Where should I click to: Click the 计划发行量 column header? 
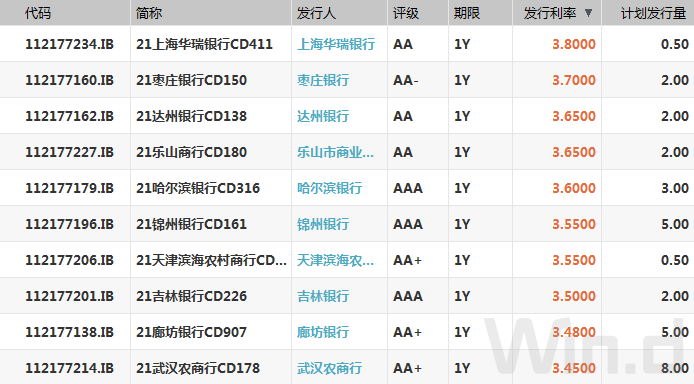pyautogui.click(x=653, y=13)
